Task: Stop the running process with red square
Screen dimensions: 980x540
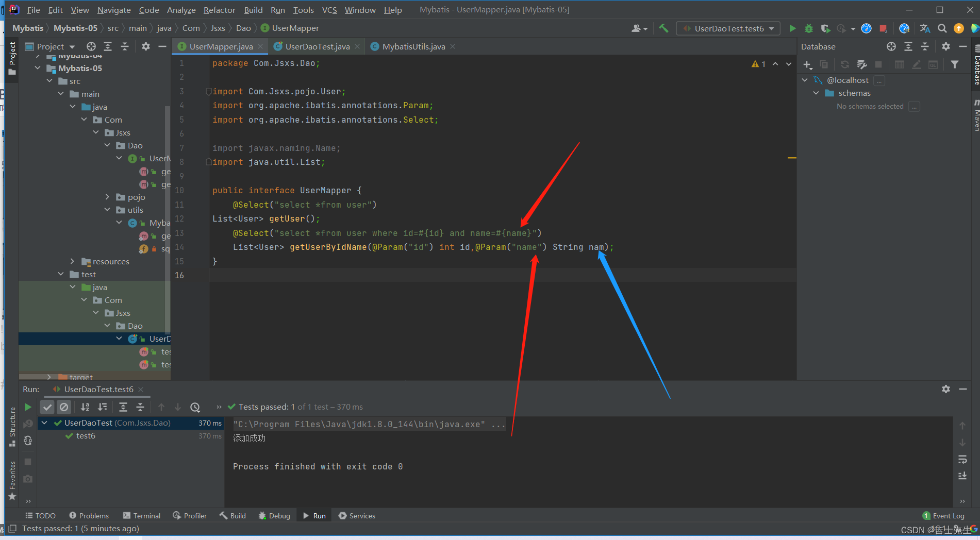Action: click(883, 28)
